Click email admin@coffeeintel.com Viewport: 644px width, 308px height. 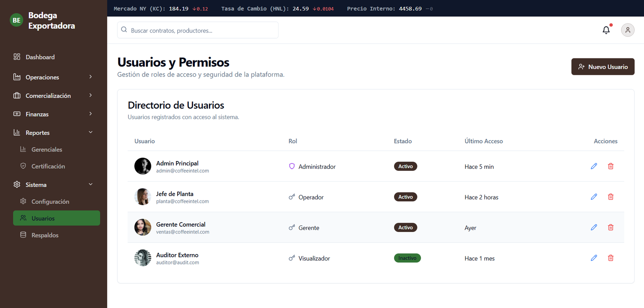coord(182,171)
